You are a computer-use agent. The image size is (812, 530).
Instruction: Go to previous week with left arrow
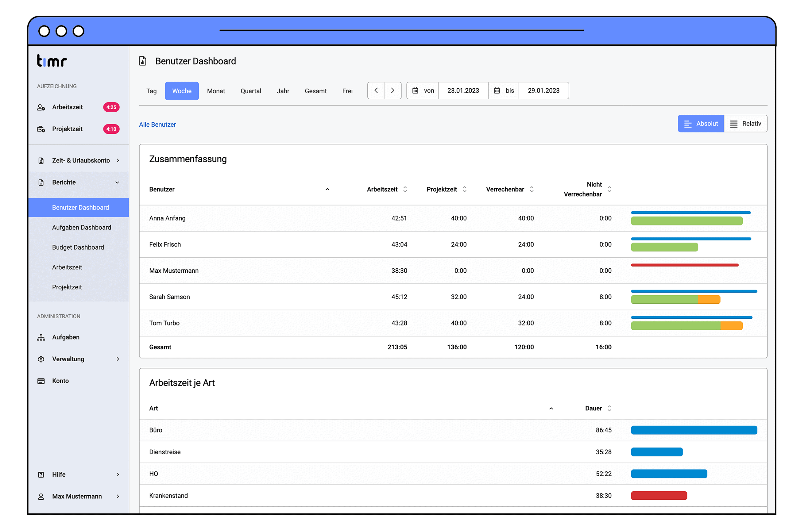pos(376,90)
